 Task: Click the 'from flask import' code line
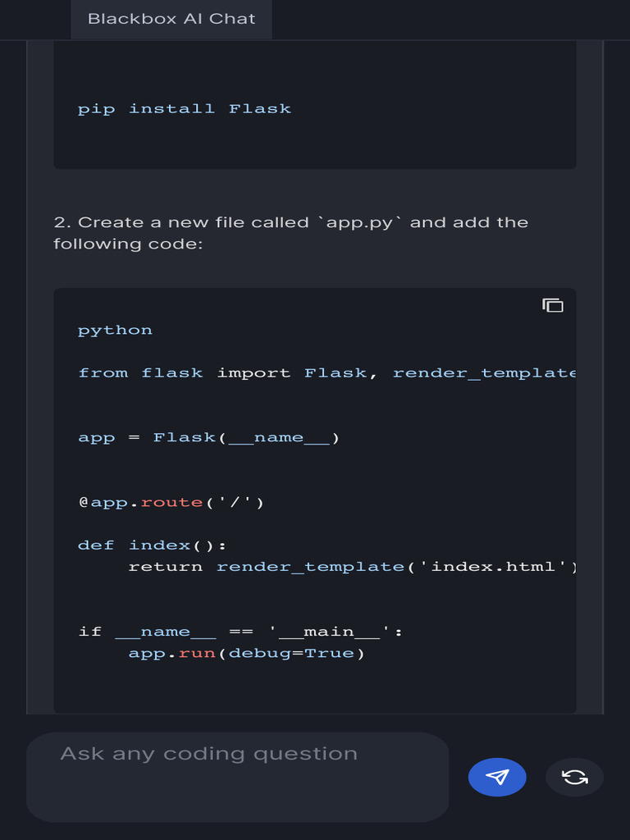pyautogui.click(x=326, y=372)
